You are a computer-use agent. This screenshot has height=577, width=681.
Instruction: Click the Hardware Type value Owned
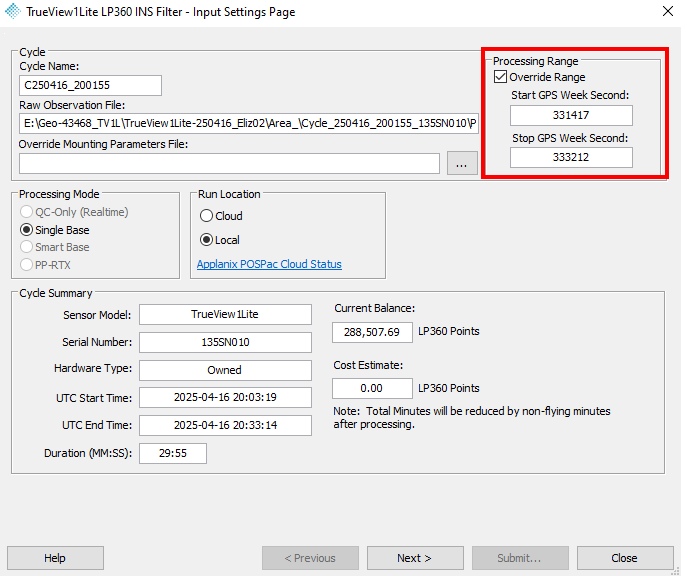[225, 370]
